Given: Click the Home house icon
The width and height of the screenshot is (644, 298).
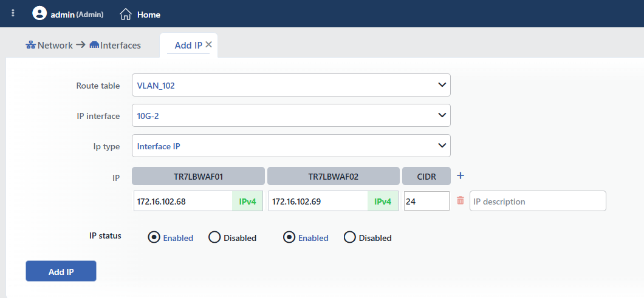Looking at the screenshot, I should click(125, 15).
